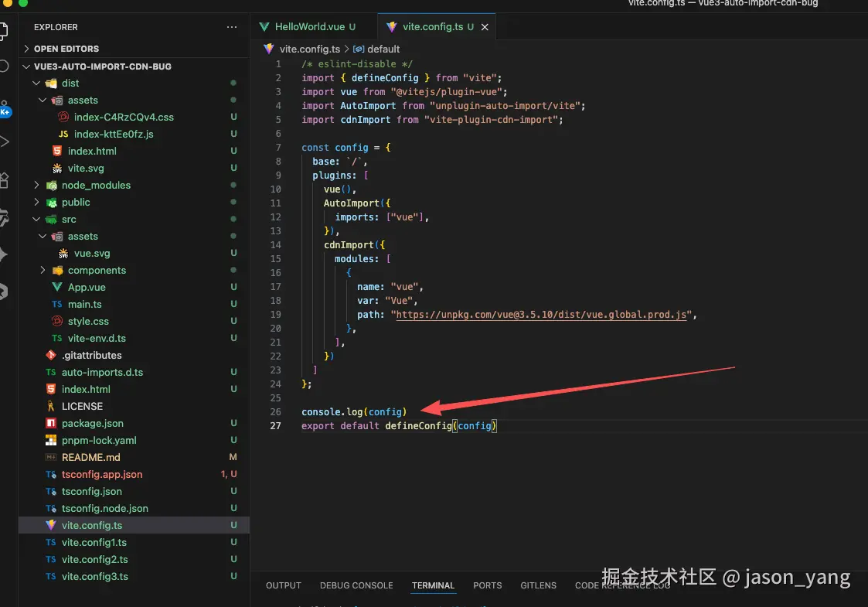
Task: Click the public folder icon
Action: click(x=52, y=203)
